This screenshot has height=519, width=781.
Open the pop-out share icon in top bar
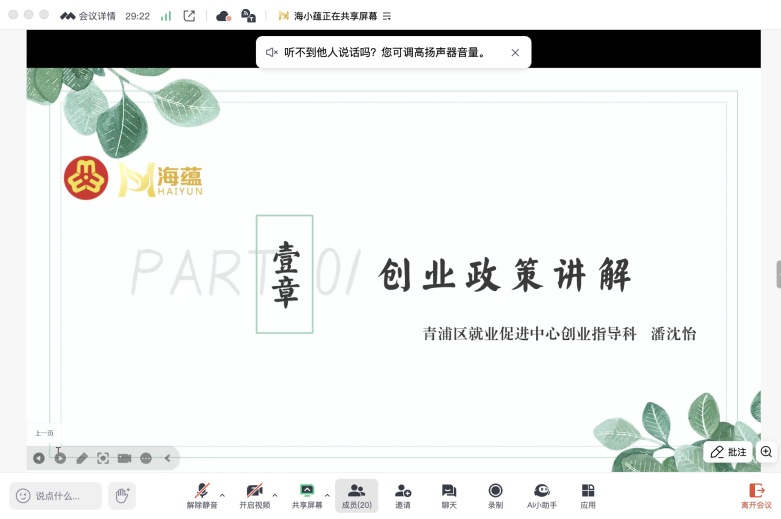189,15
